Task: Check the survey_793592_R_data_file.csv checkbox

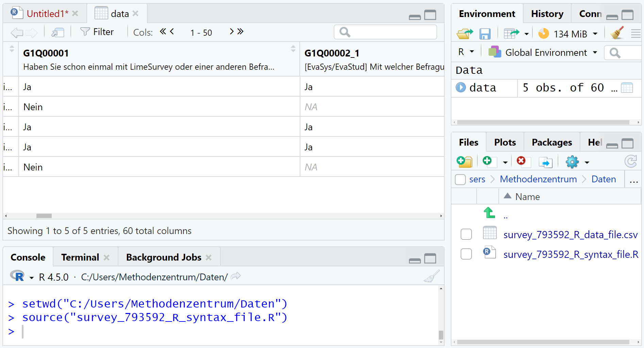Action: (466, 234)
